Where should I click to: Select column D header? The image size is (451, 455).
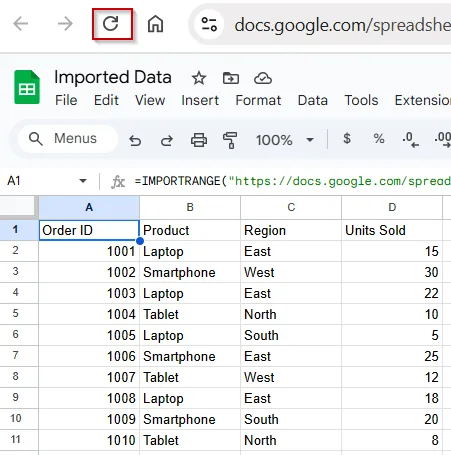tap(392, 207)
